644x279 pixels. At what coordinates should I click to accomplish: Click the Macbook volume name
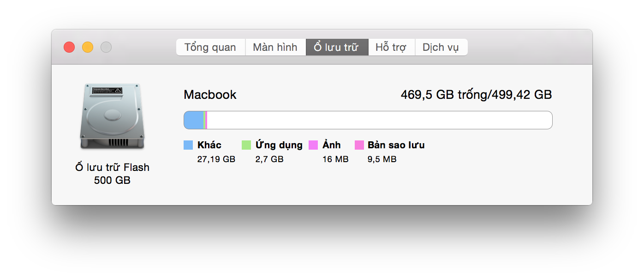[x=210, y=95]
